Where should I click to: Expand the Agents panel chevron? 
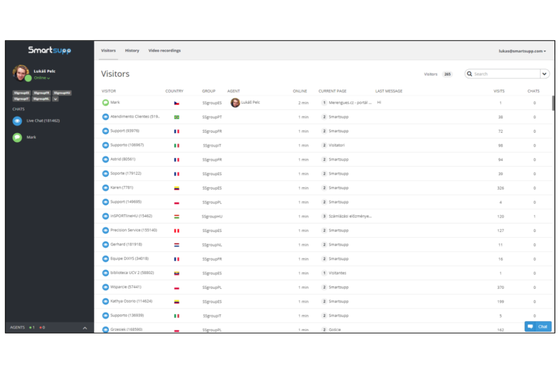point(85,328)
